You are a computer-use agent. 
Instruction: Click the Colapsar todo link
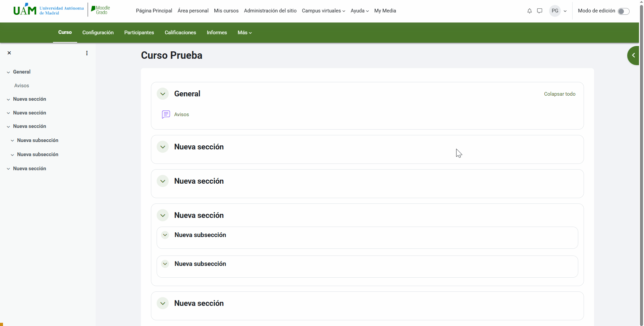pos(559,94)
